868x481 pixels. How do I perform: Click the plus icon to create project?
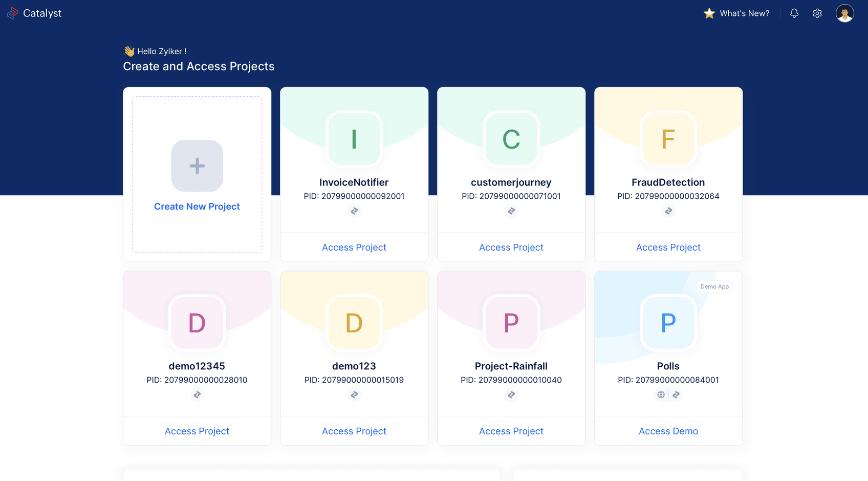197,166
